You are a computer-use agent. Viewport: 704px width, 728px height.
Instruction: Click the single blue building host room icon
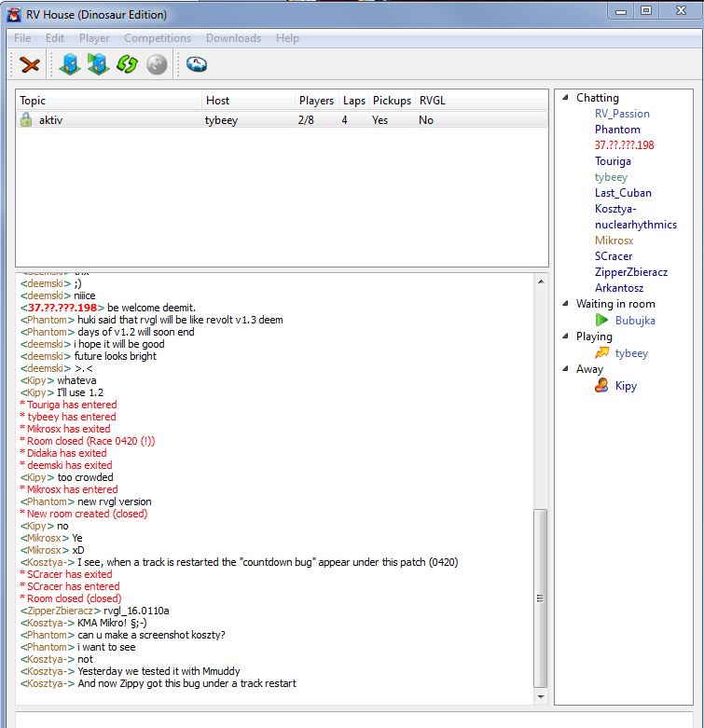point(70,64)
